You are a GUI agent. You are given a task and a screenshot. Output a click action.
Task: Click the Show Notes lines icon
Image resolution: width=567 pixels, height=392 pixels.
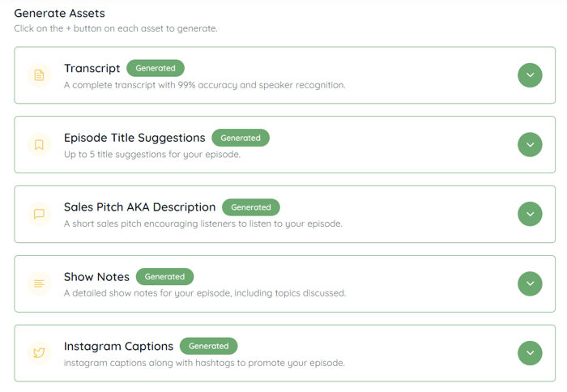tap(39, 283)
